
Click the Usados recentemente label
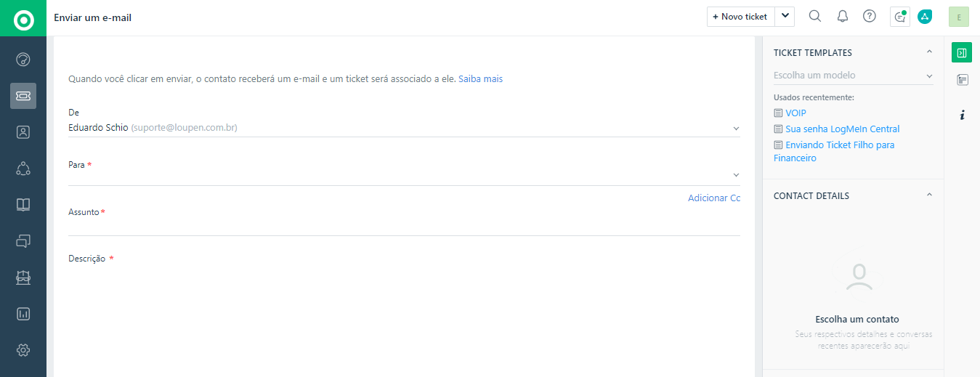pyautogui.click(x=814, y=97)
